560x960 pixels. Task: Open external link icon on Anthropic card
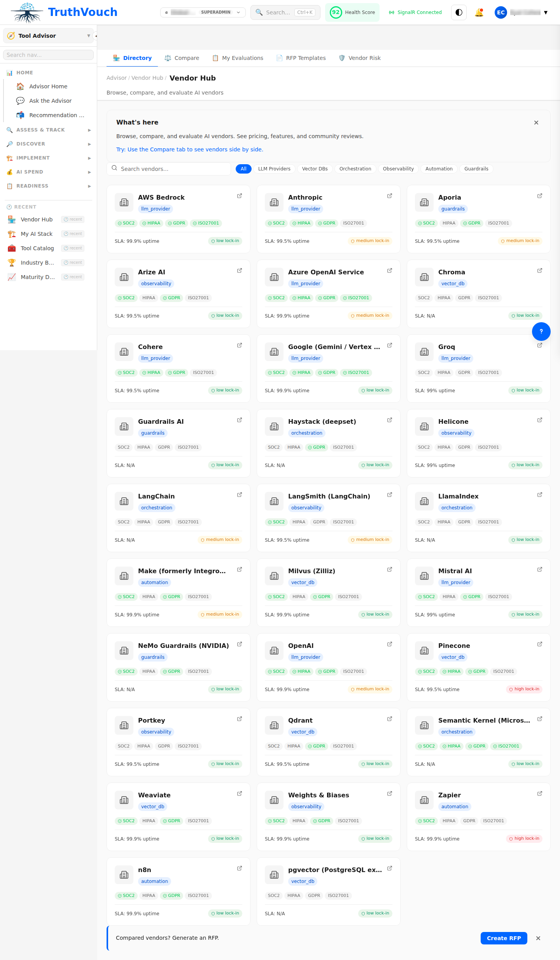390,196
